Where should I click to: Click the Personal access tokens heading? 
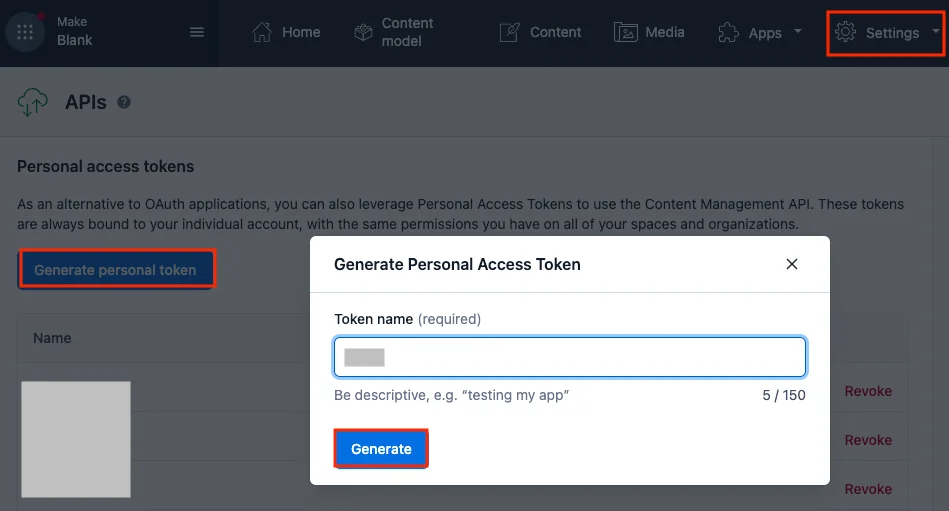(105, 166)
